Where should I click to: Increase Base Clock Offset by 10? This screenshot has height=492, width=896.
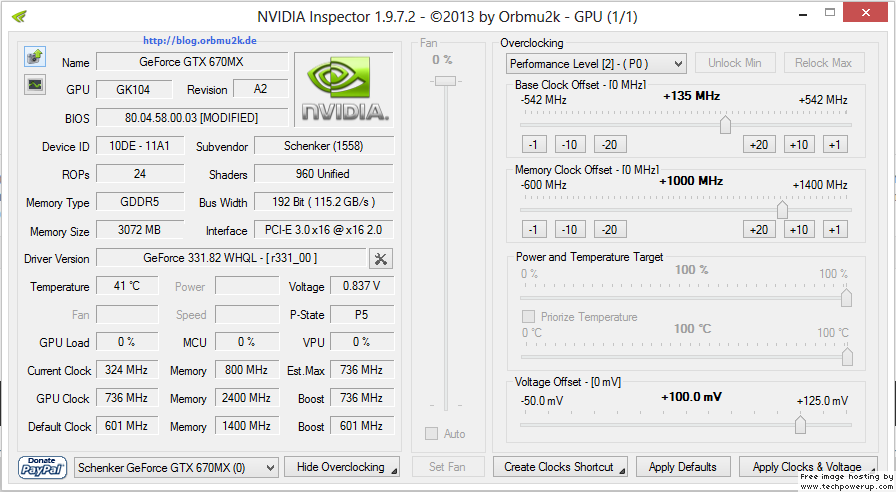pyautogui.click(x=799, y=145)
